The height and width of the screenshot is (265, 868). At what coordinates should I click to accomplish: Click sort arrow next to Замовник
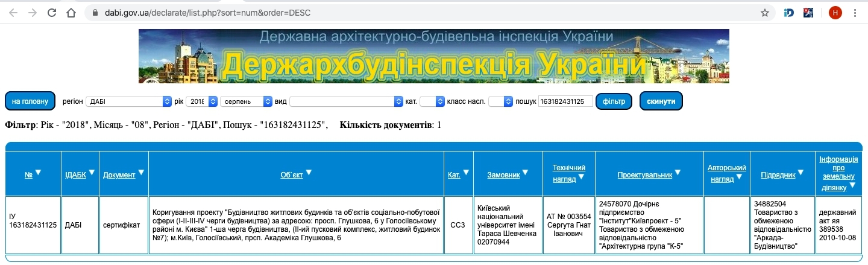526,173
